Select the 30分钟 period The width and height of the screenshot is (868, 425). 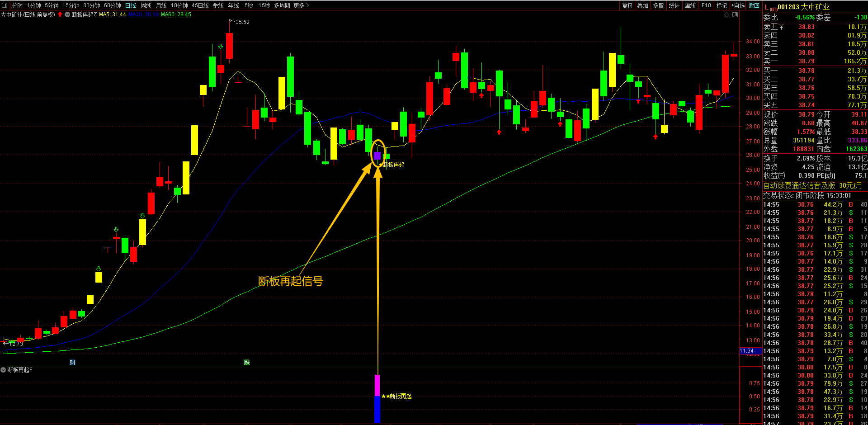(x=92, y=5)
